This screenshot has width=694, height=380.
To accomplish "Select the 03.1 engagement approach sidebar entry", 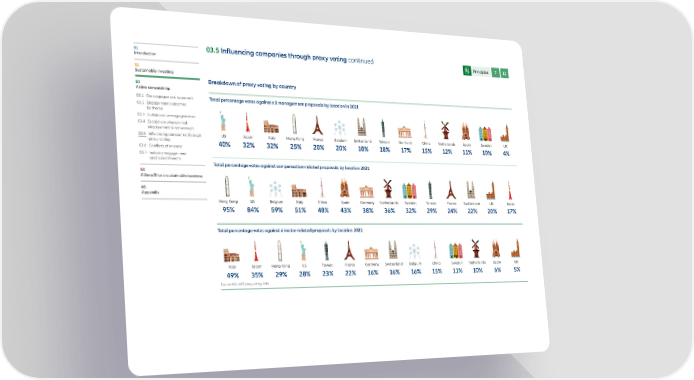I will [165, 96].
